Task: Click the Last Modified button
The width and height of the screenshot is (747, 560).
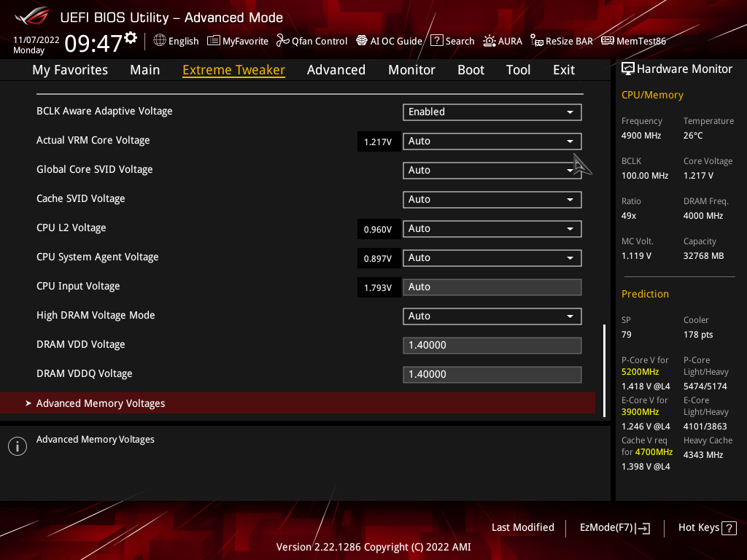Action: [522, 527]
